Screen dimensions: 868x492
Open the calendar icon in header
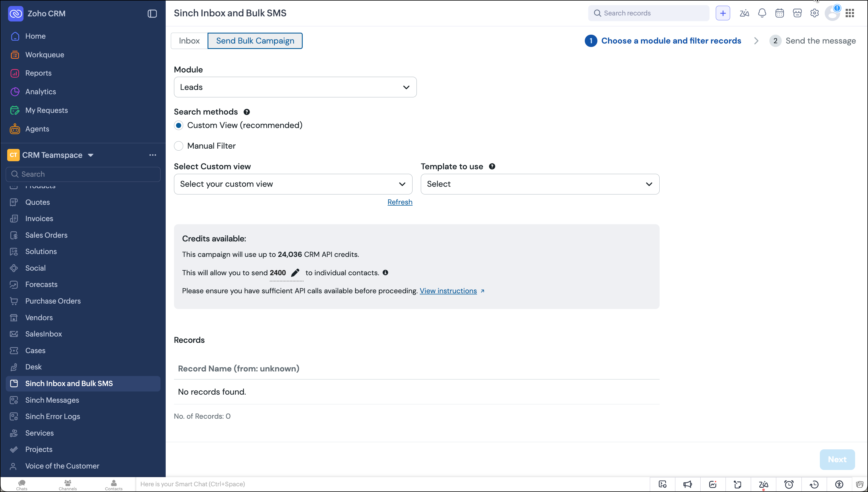tap(779, 13)
